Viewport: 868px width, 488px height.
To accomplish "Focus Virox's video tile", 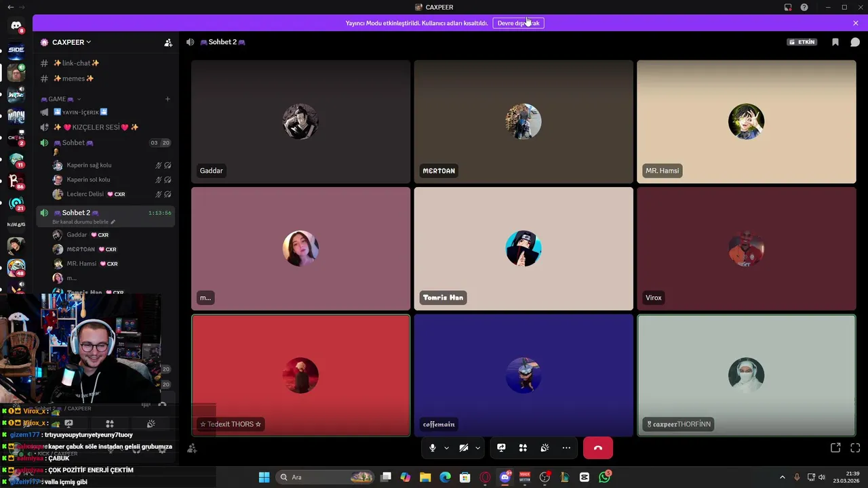I will point(746,249).
